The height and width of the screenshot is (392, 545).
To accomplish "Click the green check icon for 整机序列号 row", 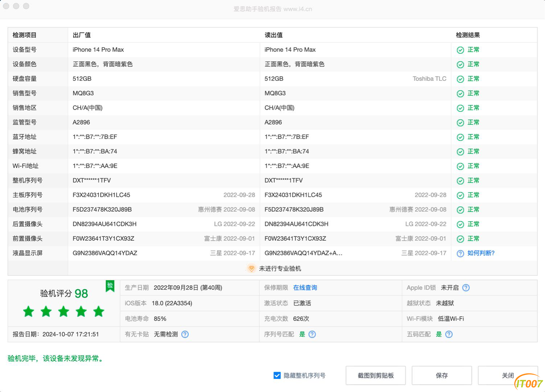I will click(460, 181).
